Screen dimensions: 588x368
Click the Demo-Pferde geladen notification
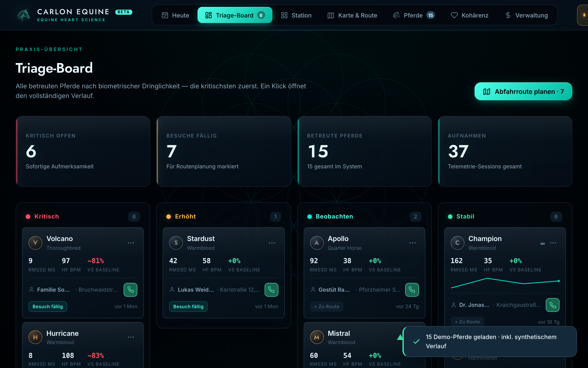[x=490, y=341]
